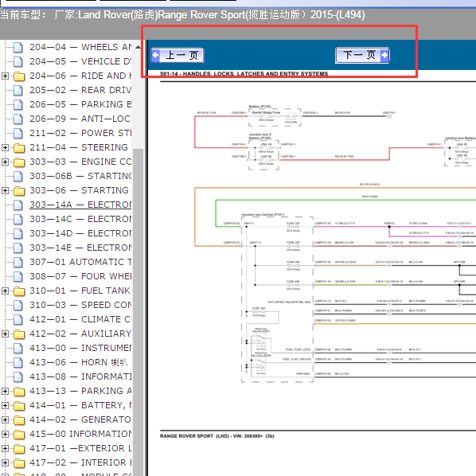Image resolution: width=476 pixels, height=476 pixels.
Task: Expand the 415-00 INFORMATION folder
Action: 5,434
